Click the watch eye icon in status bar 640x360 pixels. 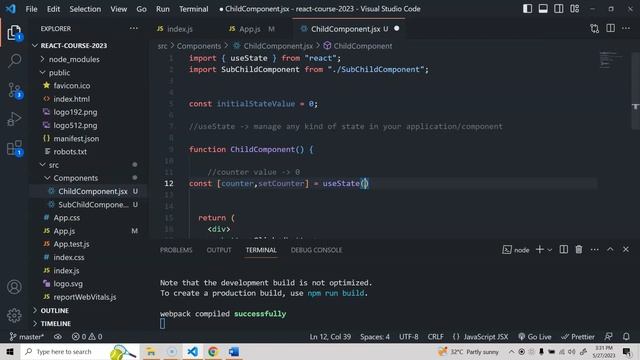coord(58,337)
